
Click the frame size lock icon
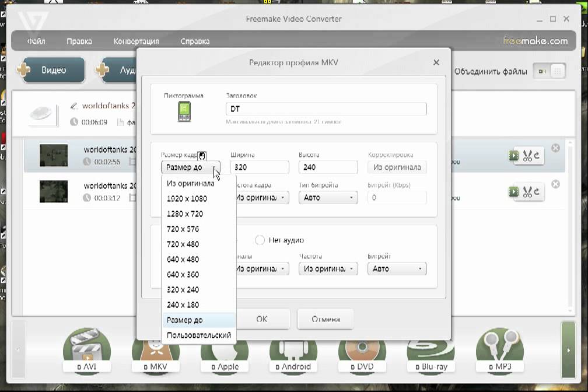coord(202,156)
